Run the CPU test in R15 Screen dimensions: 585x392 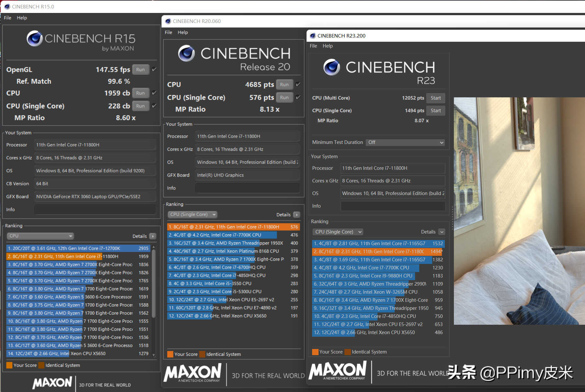141,93
